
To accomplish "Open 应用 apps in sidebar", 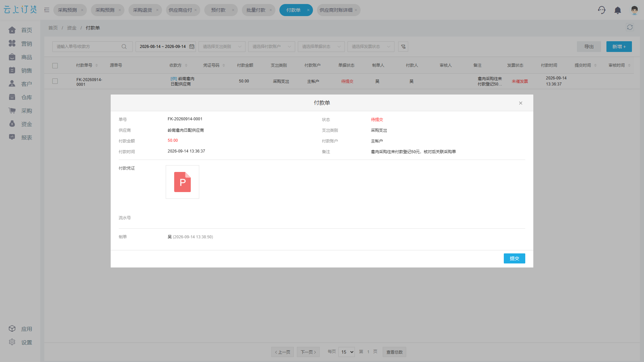I will (x=20, y=329).
